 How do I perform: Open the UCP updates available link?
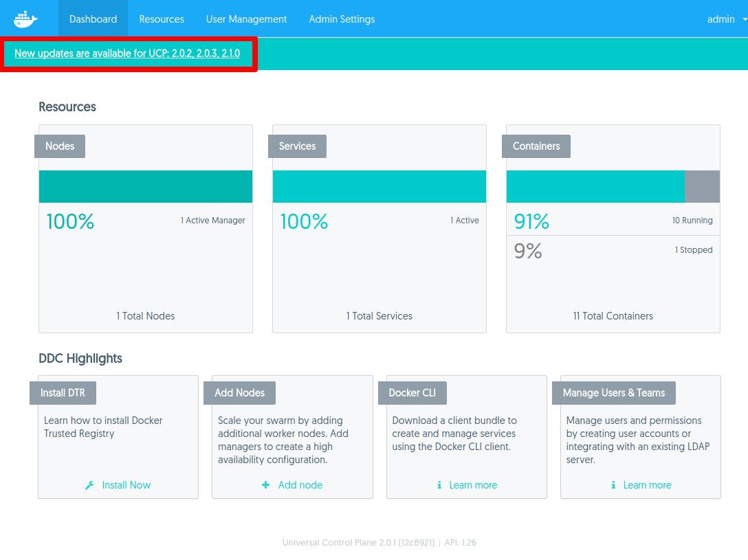click(x=127, y=54)
